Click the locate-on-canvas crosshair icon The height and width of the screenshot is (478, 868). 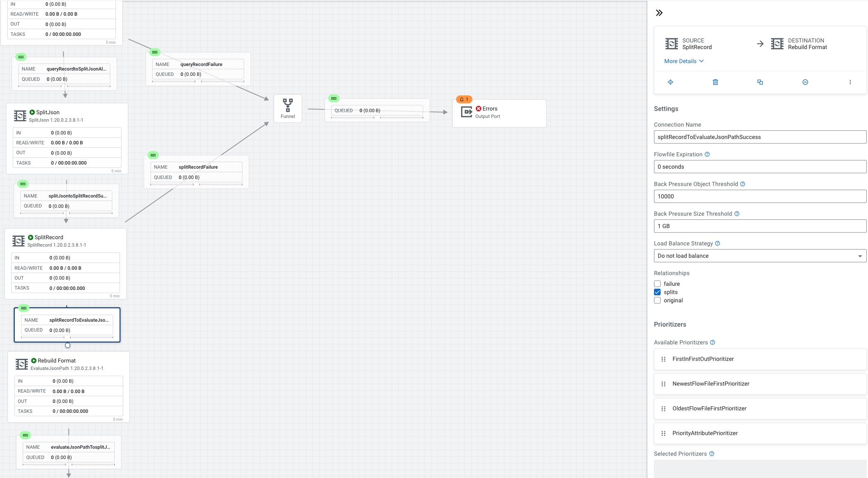670,82
